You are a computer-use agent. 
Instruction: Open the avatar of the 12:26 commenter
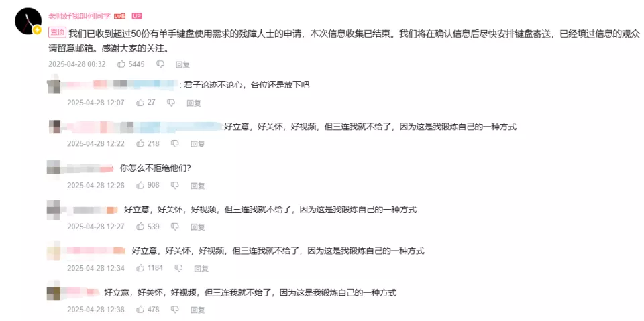click(x=54, y=168)
